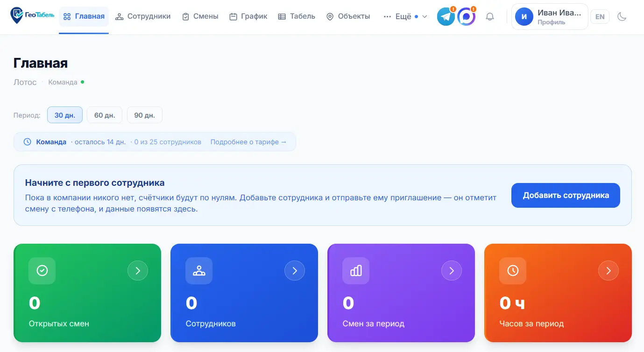Viewport: 644px width, 352px height.
Task: Click the ГеоТабель logo
Action: (x=32, y=16)
